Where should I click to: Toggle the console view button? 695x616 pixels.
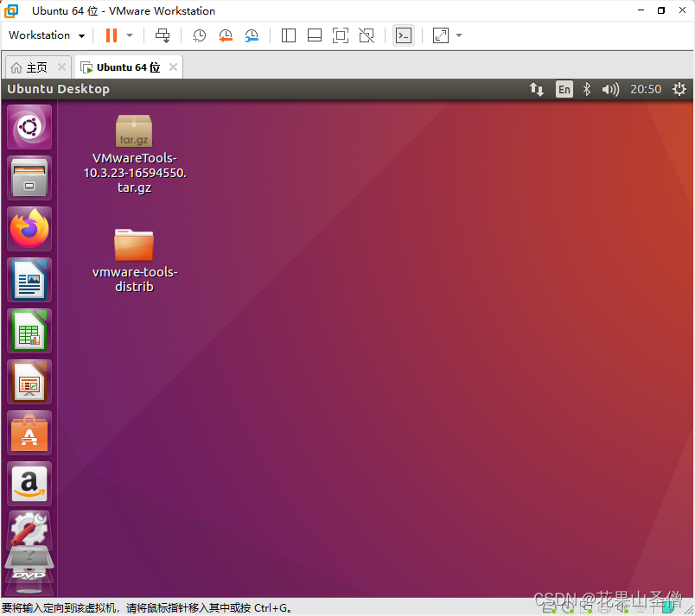tap(403, 35)
